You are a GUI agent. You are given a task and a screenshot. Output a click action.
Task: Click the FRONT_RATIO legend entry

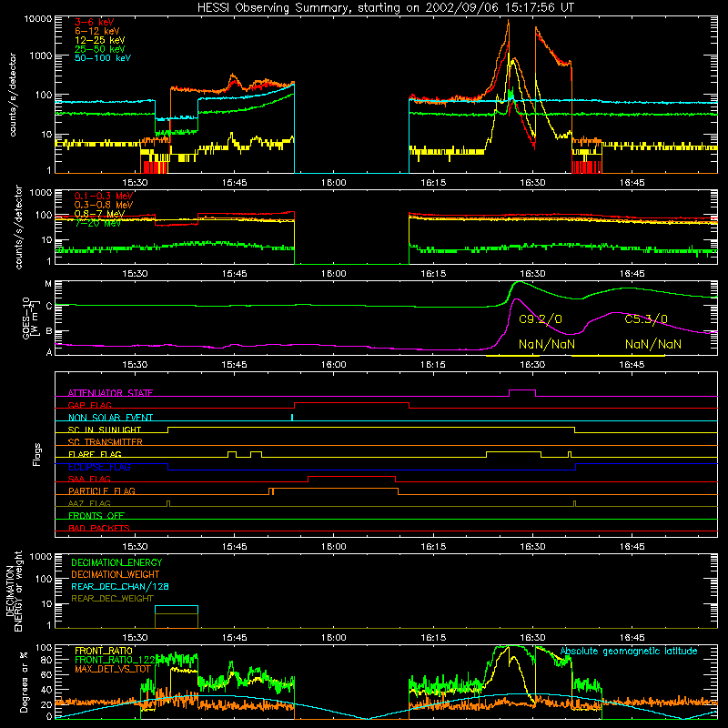pos(104,651)
